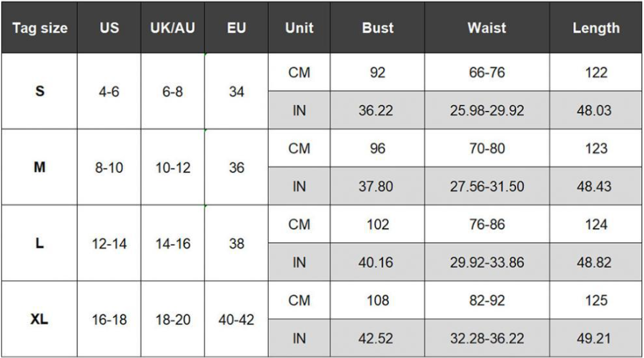Click the Length column header
Viewport: 644px width, 358px height.
pos(595,29)
